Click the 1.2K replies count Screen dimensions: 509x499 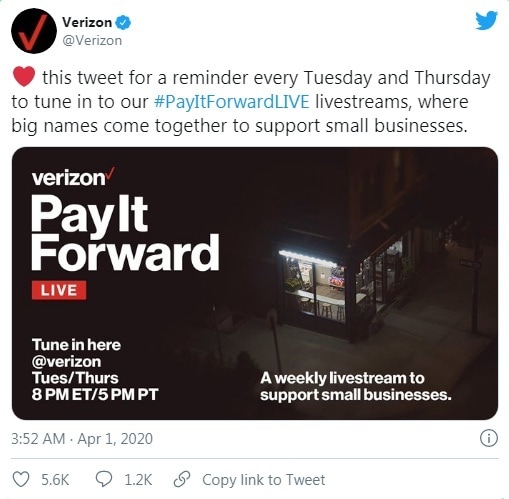coord(138,480)
